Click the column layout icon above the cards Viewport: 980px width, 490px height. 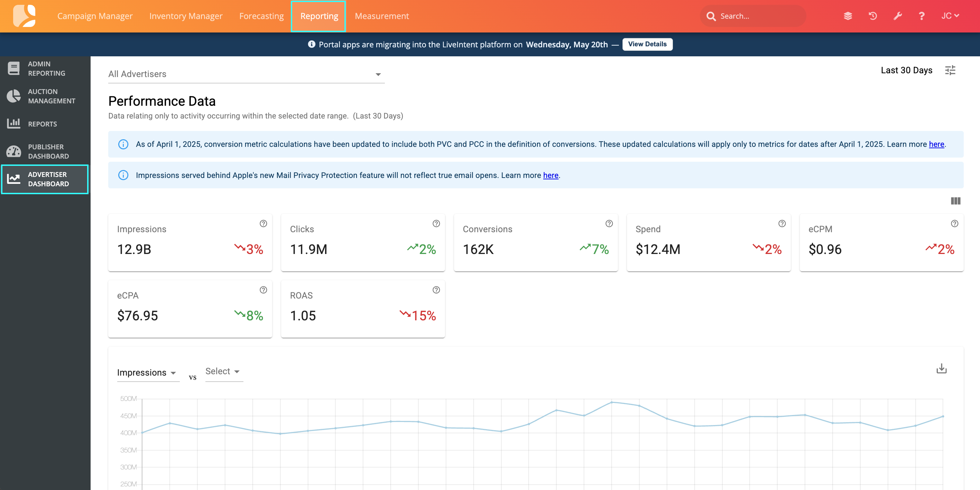956,201
